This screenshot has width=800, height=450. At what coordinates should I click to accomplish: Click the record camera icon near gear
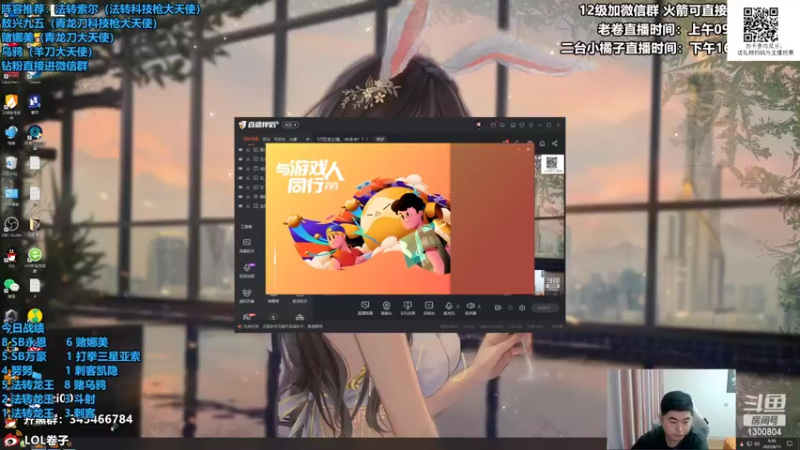point(497,308)
